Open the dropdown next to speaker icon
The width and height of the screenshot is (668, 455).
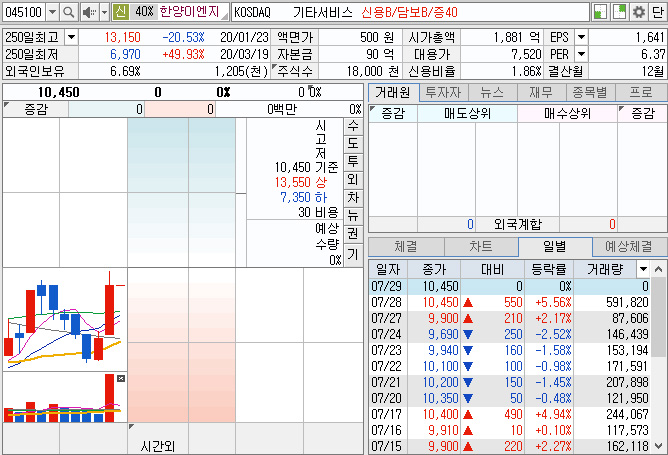[104, 12]
